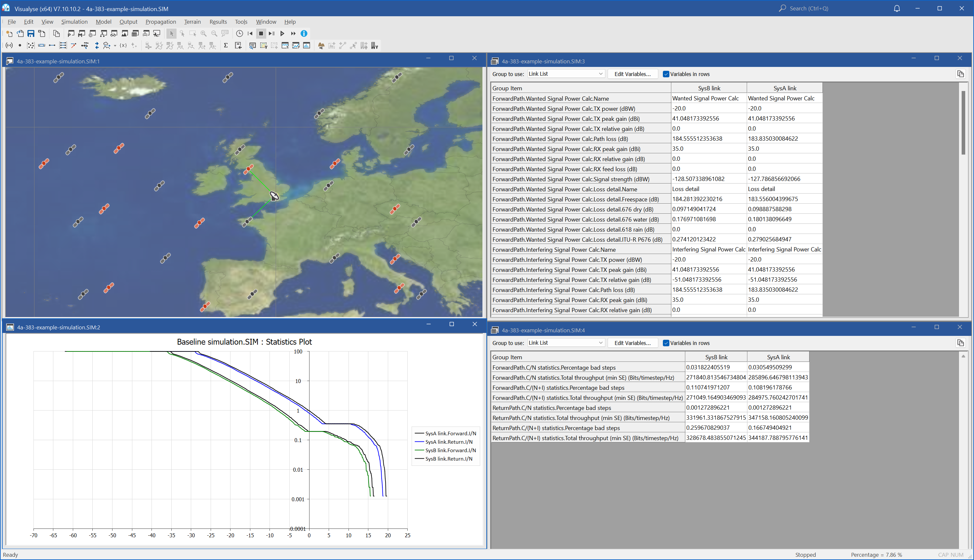974x560 pixels.
Task: Click the Zoom out magnifier tool
Action: pyautogui.click(x=214, y=33)
